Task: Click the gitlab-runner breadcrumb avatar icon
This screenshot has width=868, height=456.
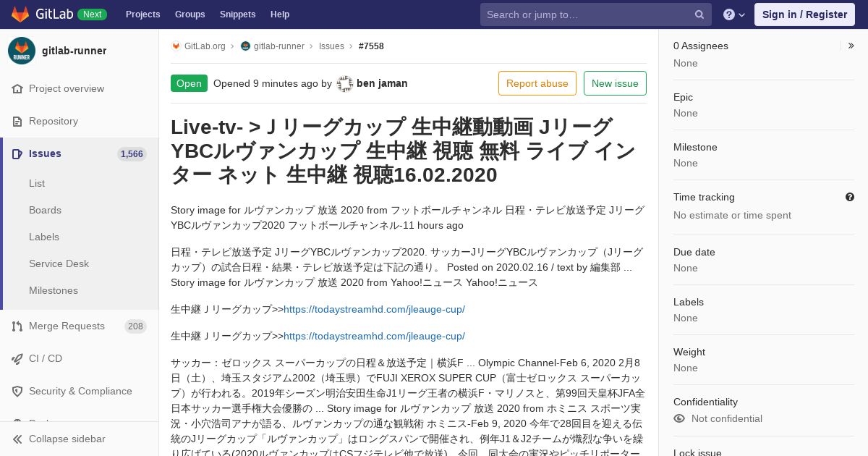Action: click(245, 46)
